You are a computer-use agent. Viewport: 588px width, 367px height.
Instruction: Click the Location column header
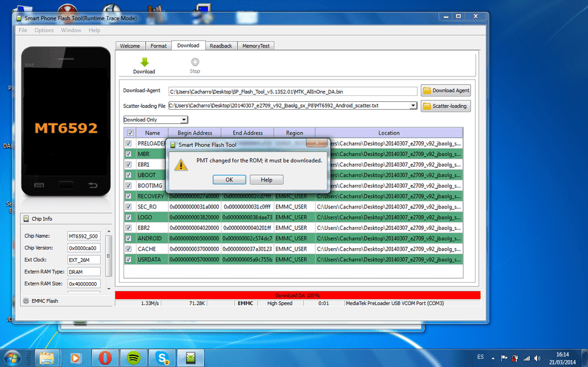coord(389,133)
